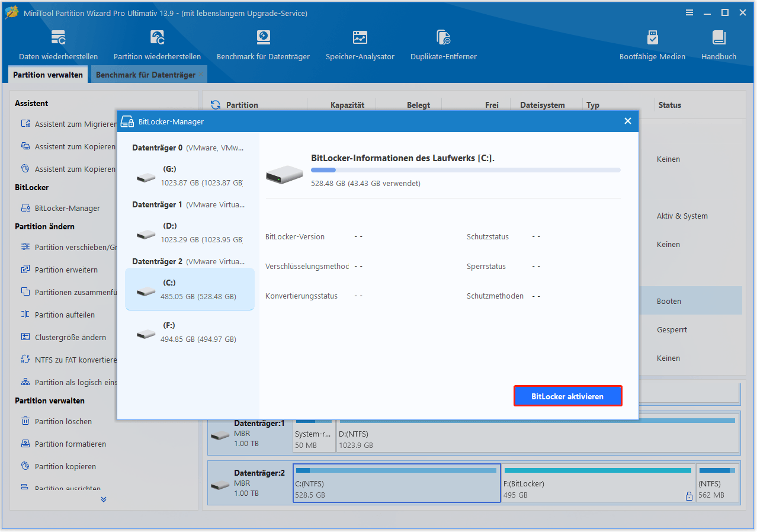Screen dimensions: 757x532
Task: Expand sidebar with double chevron arrow
Action: click(x=104, y=499)
